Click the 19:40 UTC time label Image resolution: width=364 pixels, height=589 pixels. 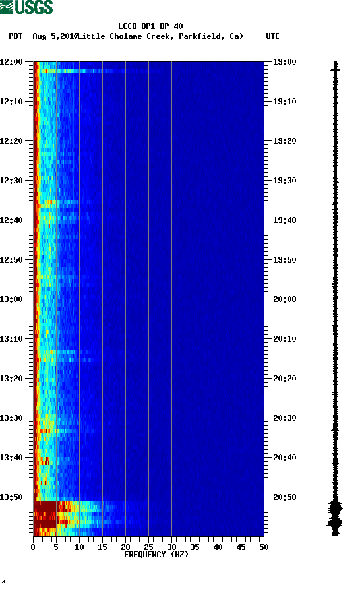click(284, 220)
